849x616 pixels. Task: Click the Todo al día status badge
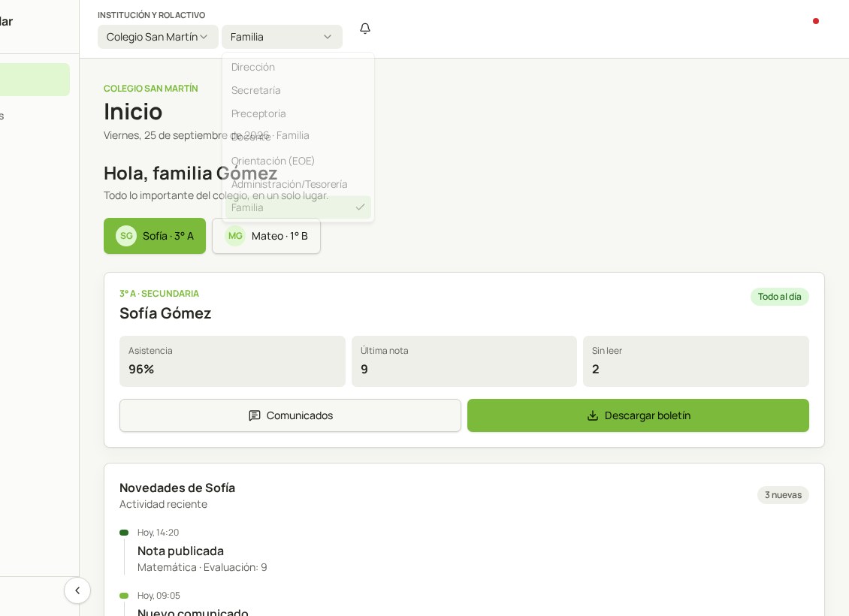(x=779, y=297)
